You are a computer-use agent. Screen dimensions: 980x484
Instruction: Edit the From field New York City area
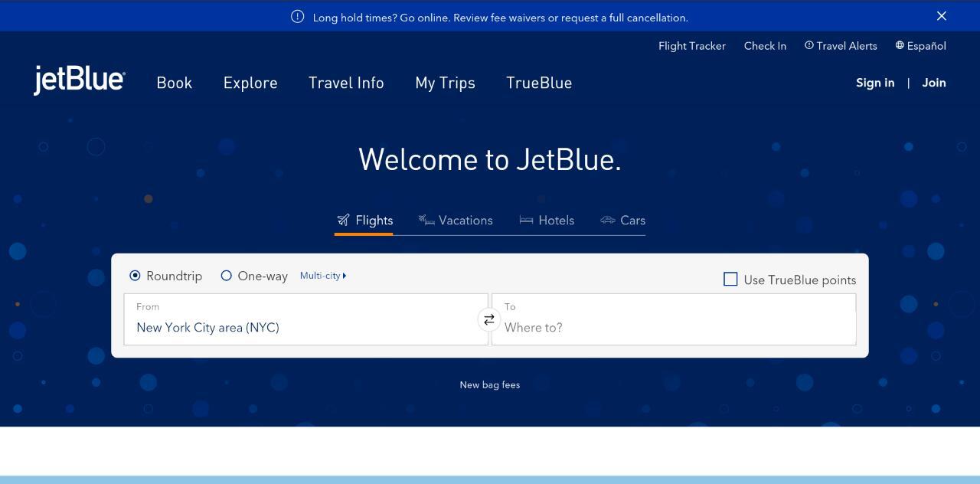(x=305, y=319)
